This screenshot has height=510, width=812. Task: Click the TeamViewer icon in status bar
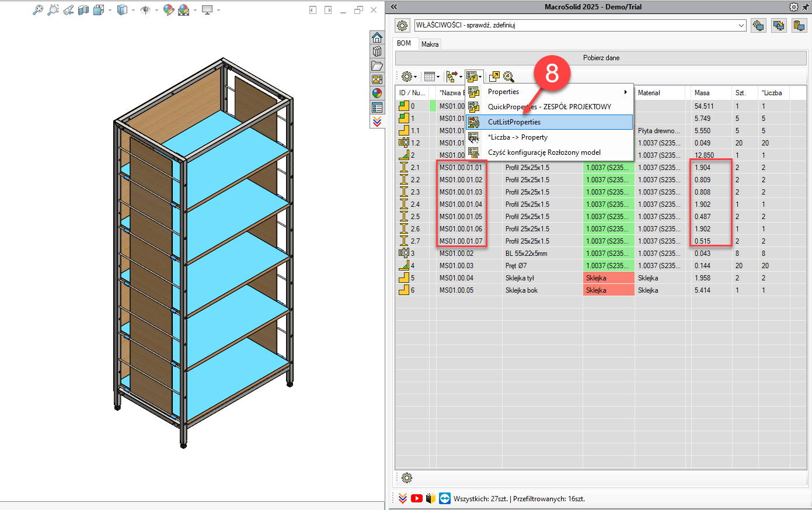click(x=445, y=498)
